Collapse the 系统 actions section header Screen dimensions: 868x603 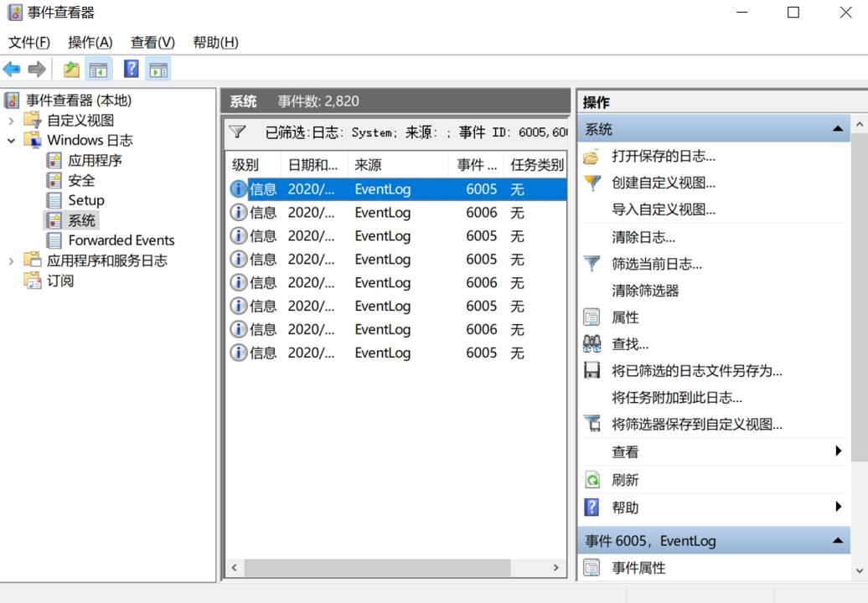837,129
